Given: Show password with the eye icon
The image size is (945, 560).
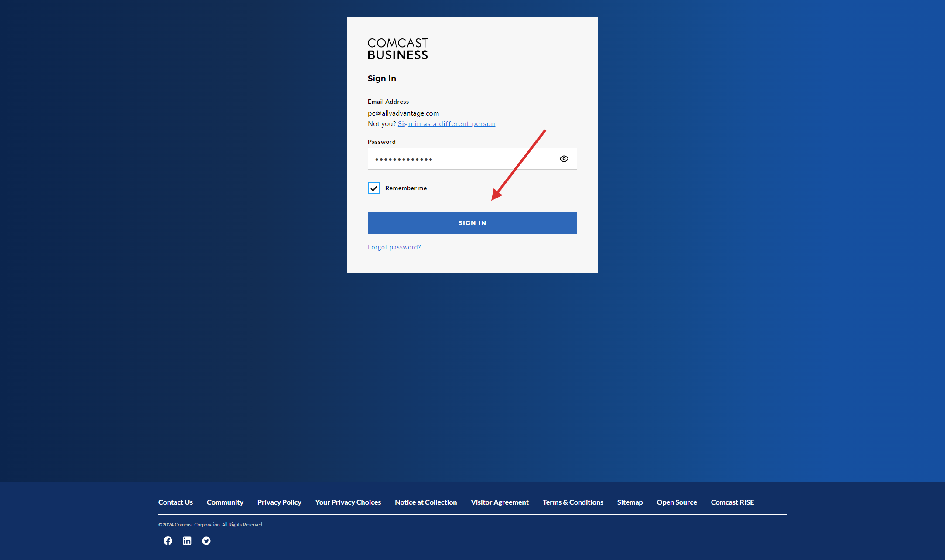Looking at the screenshot, I should (564, 159).
